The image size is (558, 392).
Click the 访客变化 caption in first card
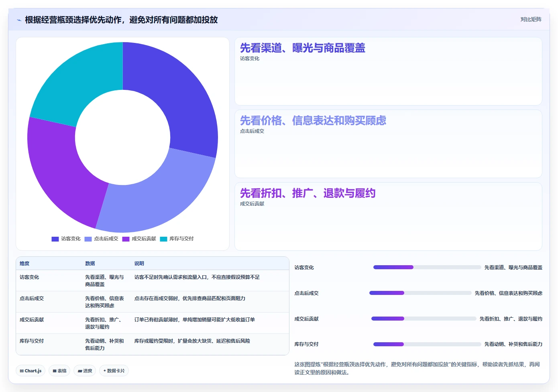pyautogui.click(x=250, y=59)
